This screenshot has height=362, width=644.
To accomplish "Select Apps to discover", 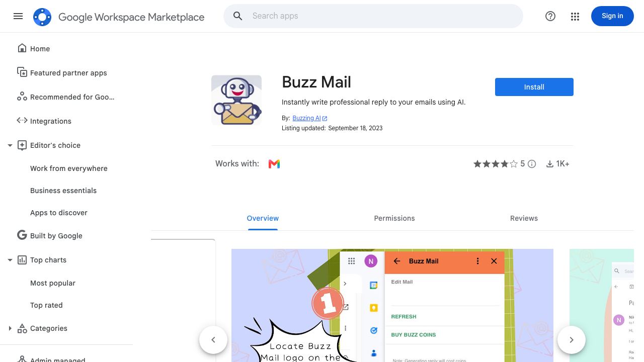I will [x=59, y=213].
